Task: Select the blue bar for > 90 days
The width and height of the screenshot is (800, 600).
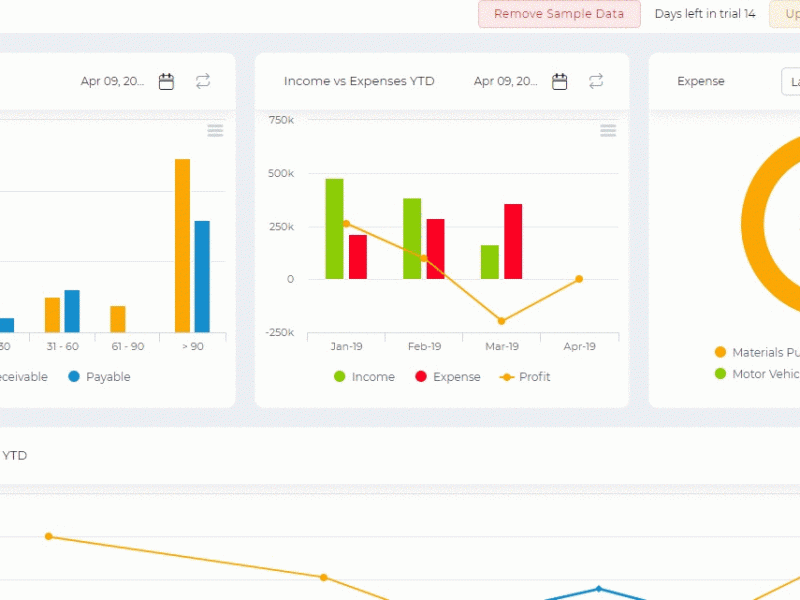Action: (202, 277)
